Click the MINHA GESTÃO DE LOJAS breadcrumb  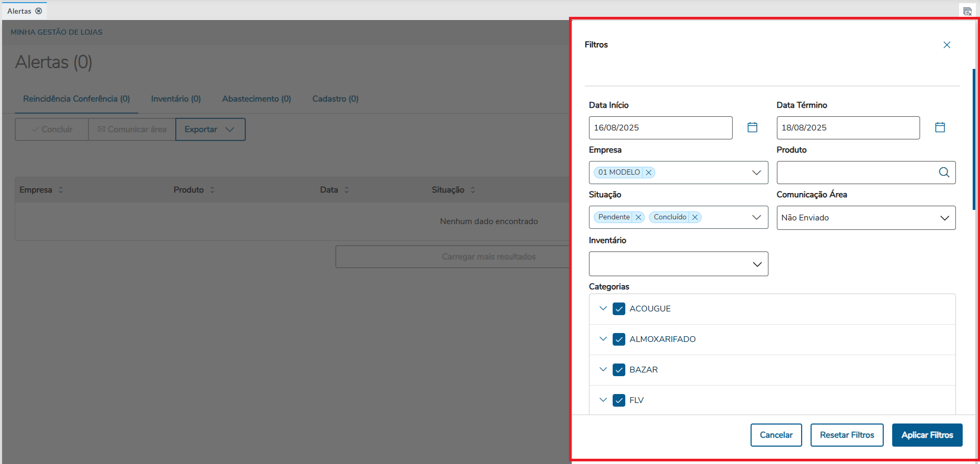(56, 32)
